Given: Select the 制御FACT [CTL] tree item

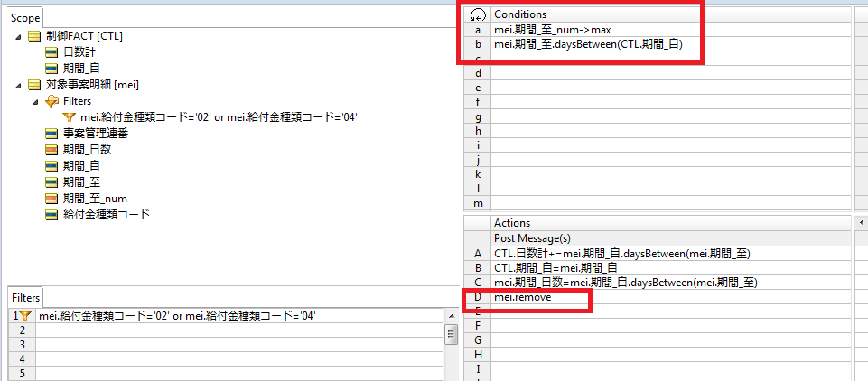Looking at the screenshot, I should click(x=82, y=37).
